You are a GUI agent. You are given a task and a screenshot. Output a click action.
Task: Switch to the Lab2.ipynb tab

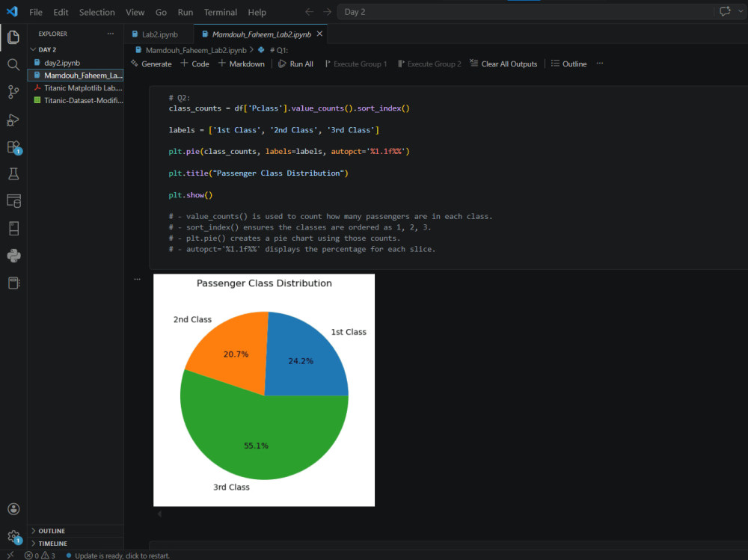click(159, 34)
